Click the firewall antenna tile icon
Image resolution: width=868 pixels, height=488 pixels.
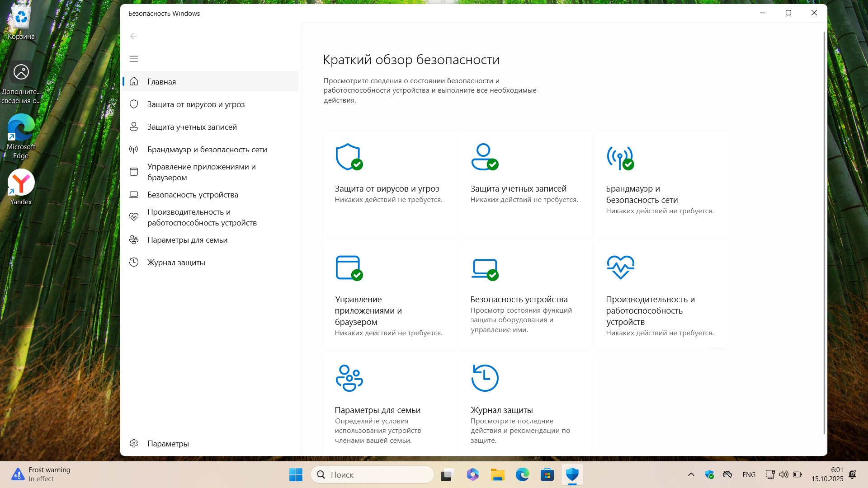click(620, 158)
